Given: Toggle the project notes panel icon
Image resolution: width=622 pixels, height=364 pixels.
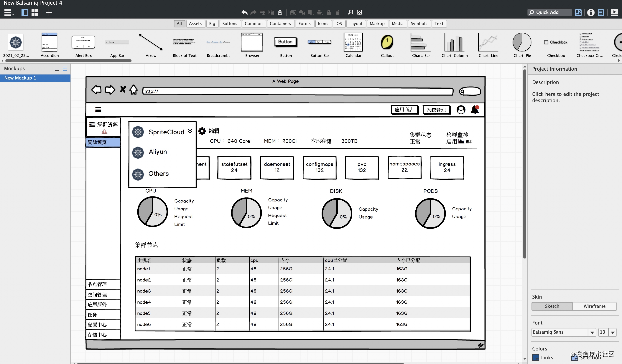Looking at the screenshot, I should click(601, 13).
